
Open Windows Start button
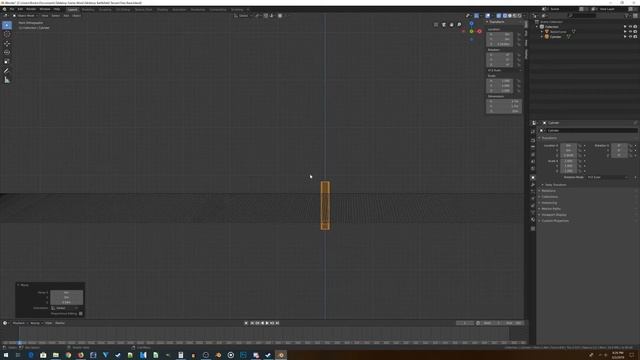[x=6, y=355]
